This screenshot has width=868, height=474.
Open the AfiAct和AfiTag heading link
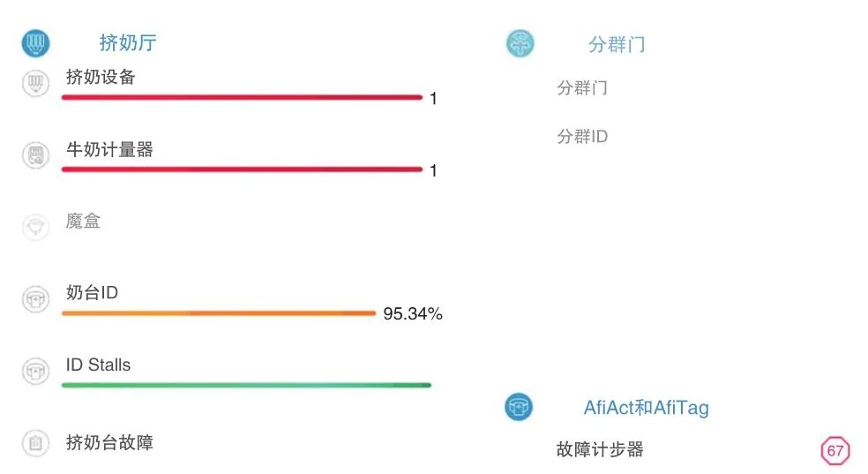(x=646, y=408)
